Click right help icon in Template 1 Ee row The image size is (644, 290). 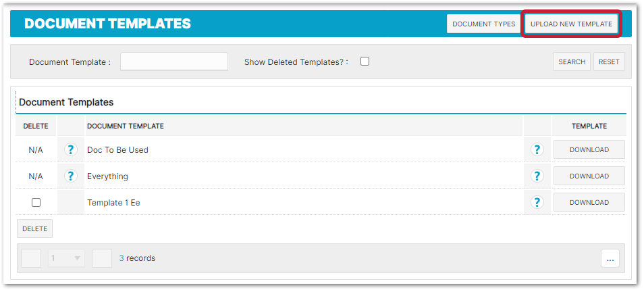coord(537,202)
